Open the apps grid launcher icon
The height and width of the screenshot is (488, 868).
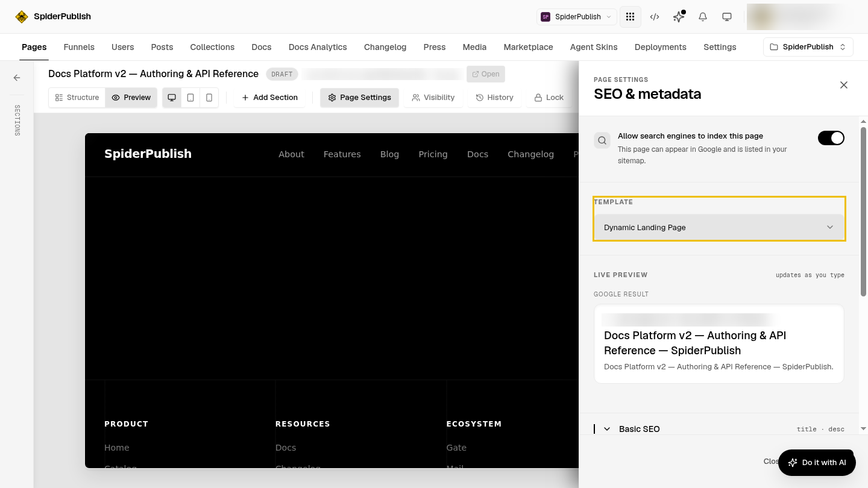point(631,17)
